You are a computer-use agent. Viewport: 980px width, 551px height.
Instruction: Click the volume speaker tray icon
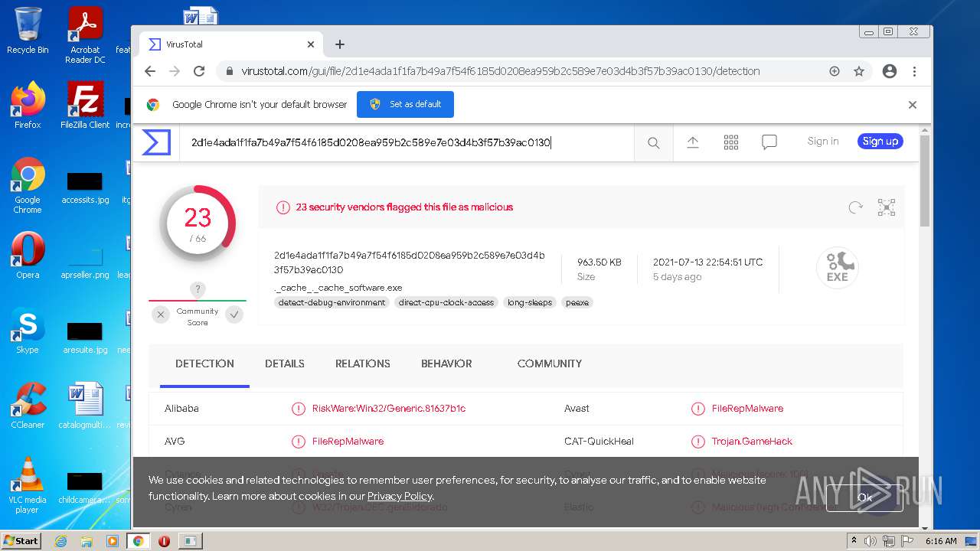click(871, 541)
